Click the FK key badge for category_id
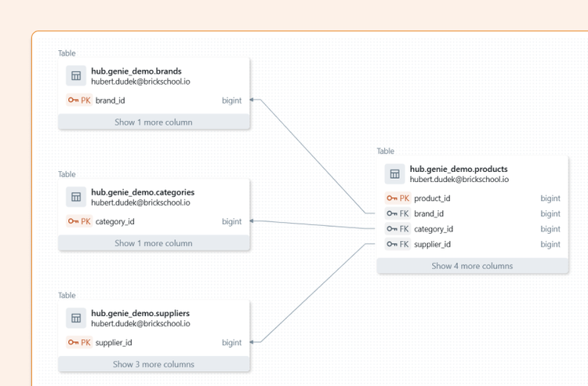Screen dimensions: 588x386 pyautogui.click(x=397, y=229)
